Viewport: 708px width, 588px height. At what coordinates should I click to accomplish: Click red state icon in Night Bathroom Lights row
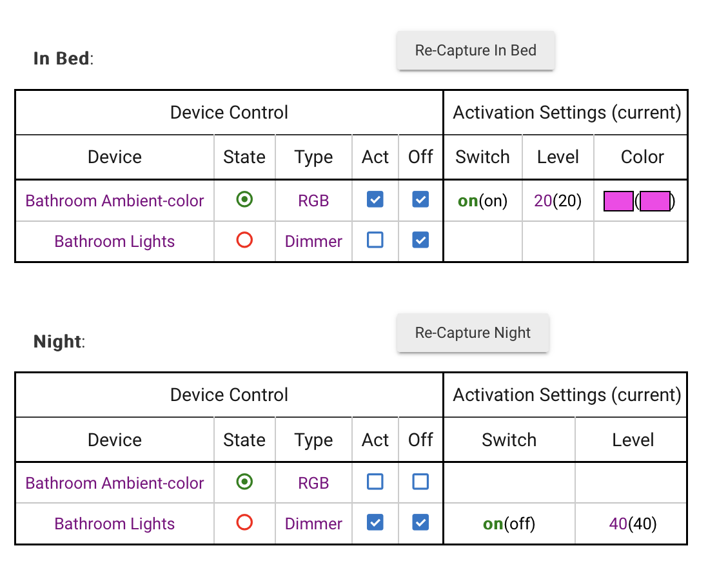pos(244,522)
